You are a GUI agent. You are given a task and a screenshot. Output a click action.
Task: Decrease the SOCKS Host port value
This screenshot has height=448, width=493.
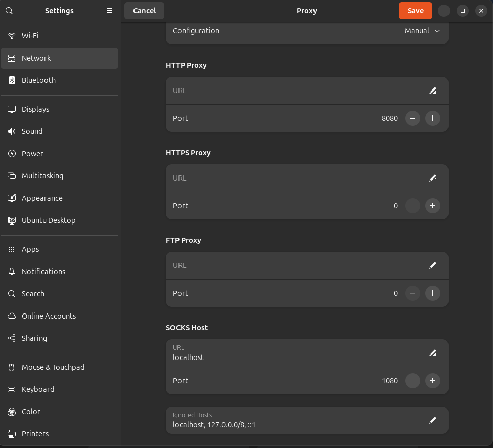413,381
